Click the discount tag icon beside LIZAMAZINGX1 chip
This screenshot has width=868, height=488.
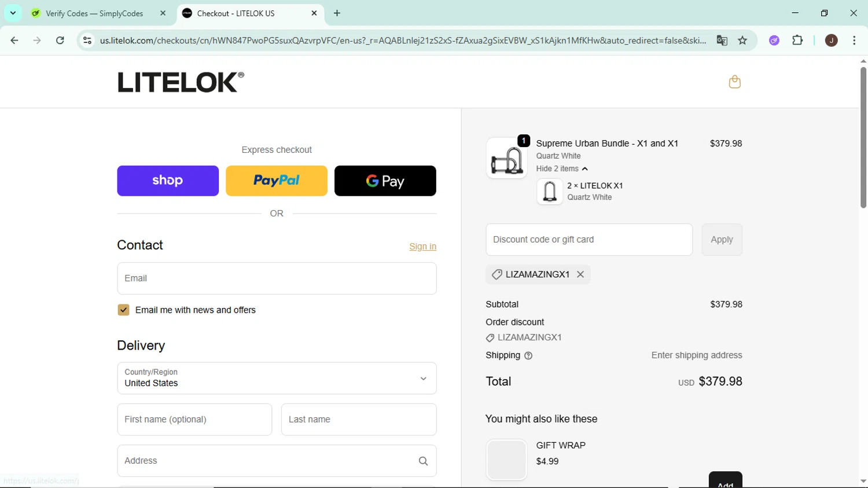[x=496, y=275]
